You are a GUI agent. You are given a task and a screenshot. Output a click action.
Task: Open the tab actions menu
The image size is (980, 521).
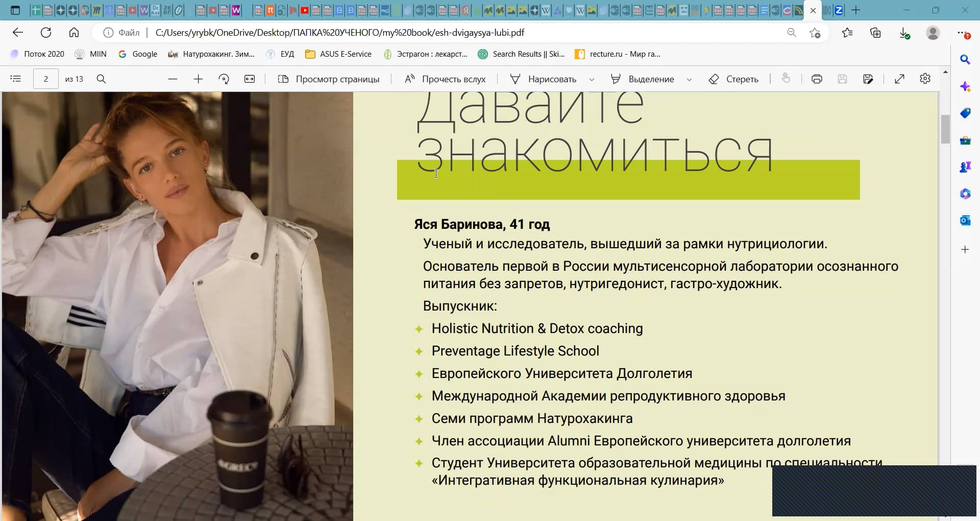tap(15, 10)
